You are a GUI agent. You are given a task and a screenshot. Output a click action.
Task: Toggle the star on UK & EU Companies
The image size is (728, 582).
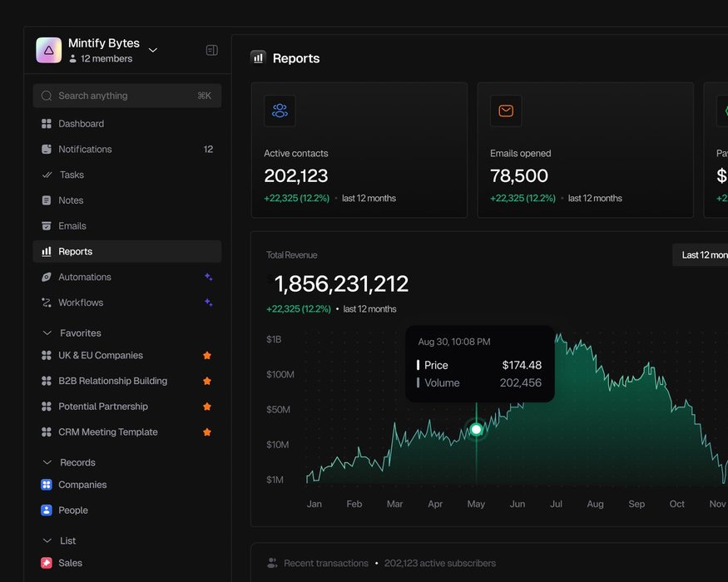tap(207, 356)
